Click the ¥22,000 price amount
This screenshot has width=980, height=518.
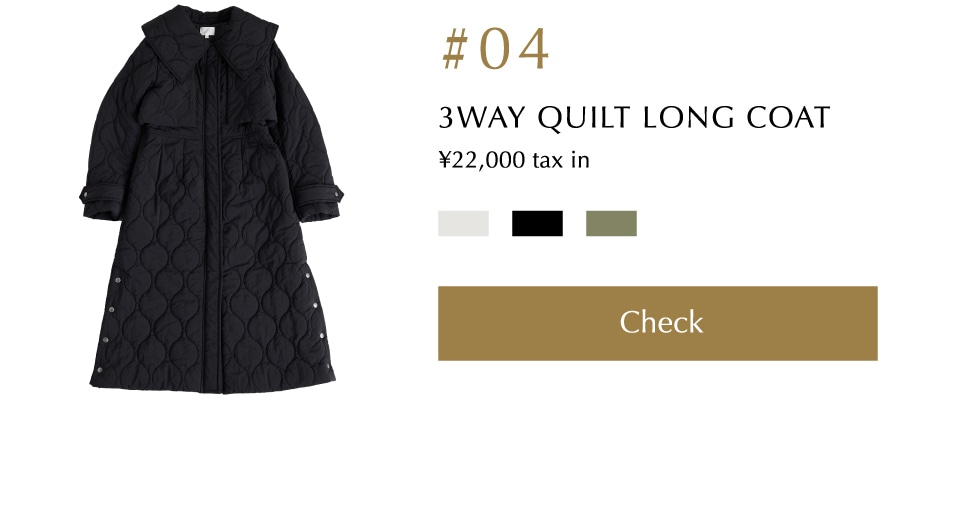[x=482, y=160]
